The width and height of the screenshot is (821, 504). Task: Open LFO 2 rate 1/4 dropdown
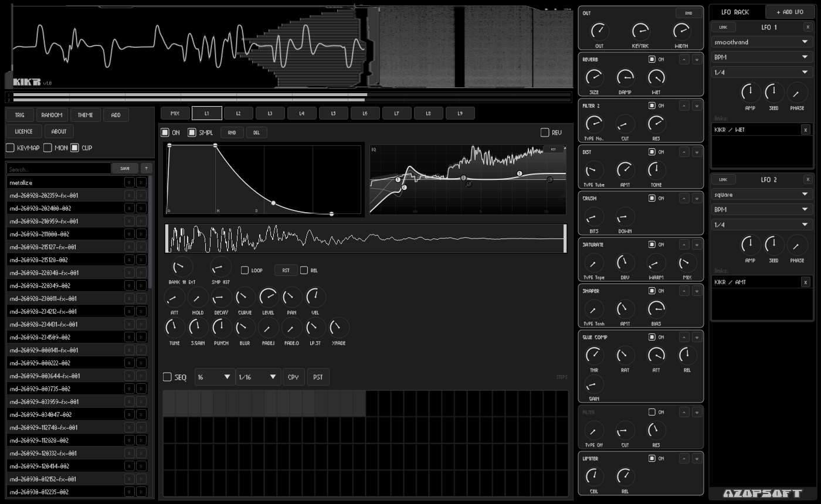click(x=762, y=225)
